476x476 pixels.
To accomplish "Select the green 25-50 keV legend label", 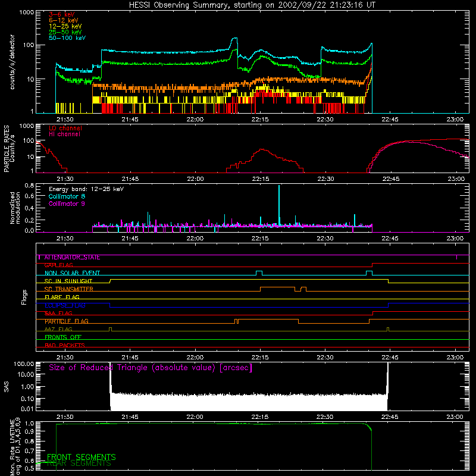I will point(65,32).
